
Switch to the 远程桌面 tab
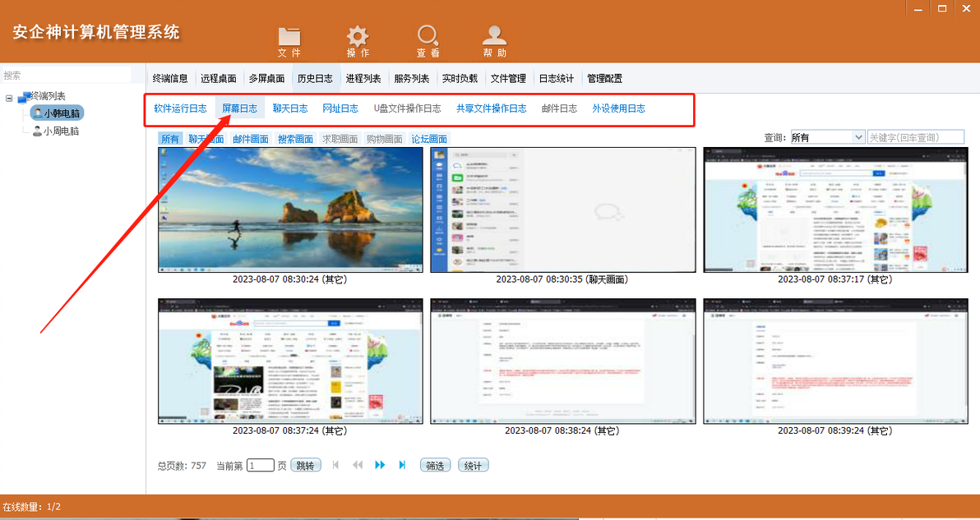click(219, 79)
